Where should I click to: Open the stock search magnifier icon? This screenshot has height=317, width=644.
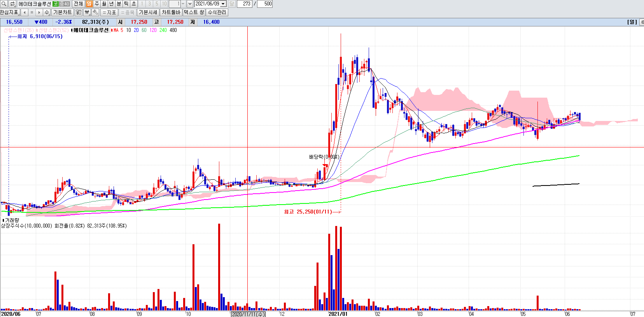pos(4,4)
